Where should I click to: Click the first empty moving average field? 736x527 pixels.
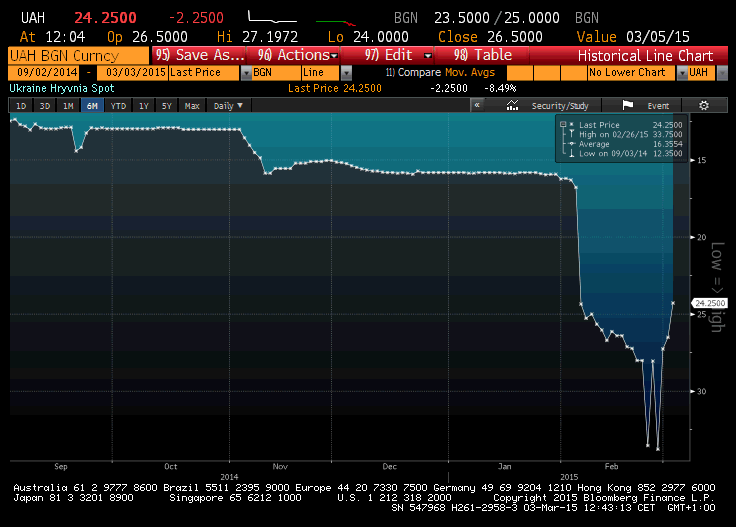520,73
